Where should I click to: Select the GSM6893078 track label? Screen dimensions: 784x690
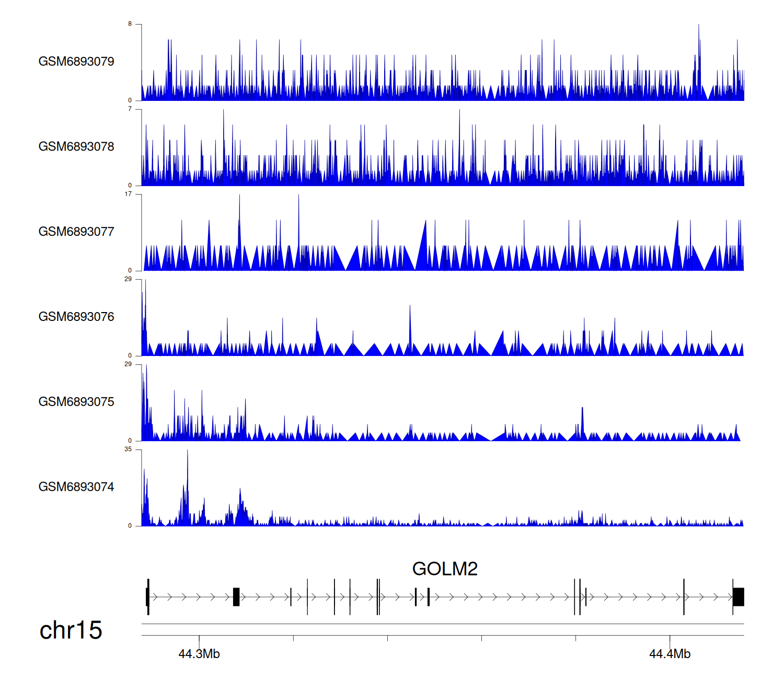pyautogui.click(x=76, y=147)
